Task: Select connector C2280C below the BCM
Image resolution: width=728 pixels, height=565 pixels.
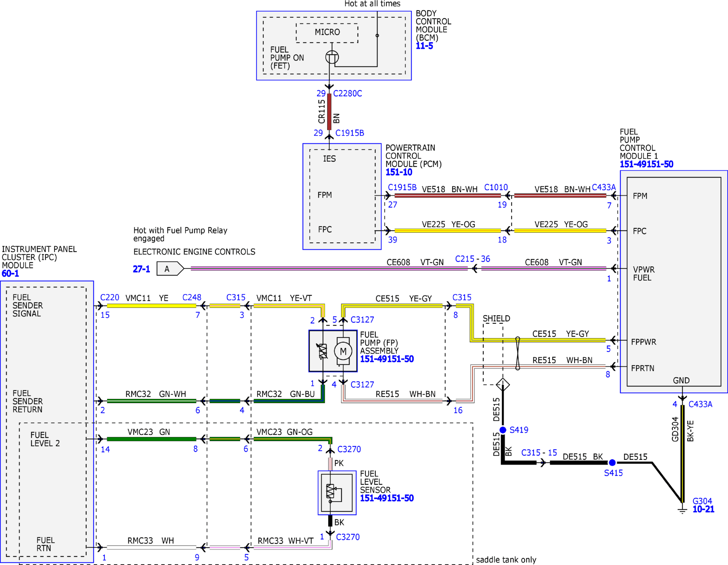Action: (348, 94)
